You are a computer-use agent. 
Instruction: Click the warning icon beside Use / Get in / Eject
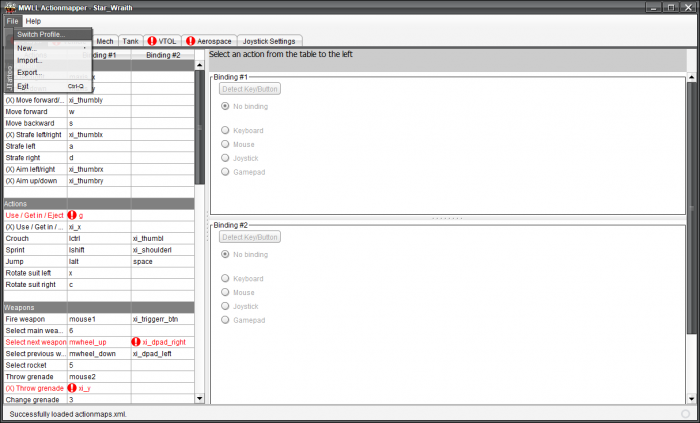pos(72,215)
